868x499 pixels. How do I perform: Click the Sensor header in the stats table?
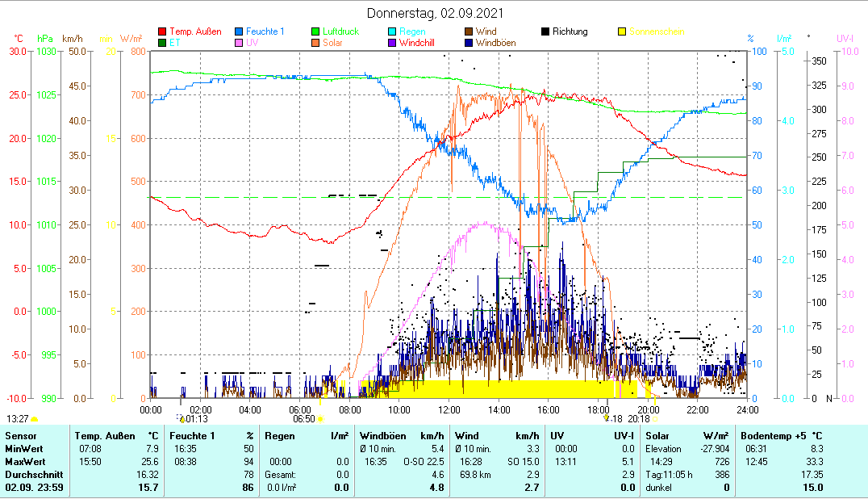coord(21,436)
